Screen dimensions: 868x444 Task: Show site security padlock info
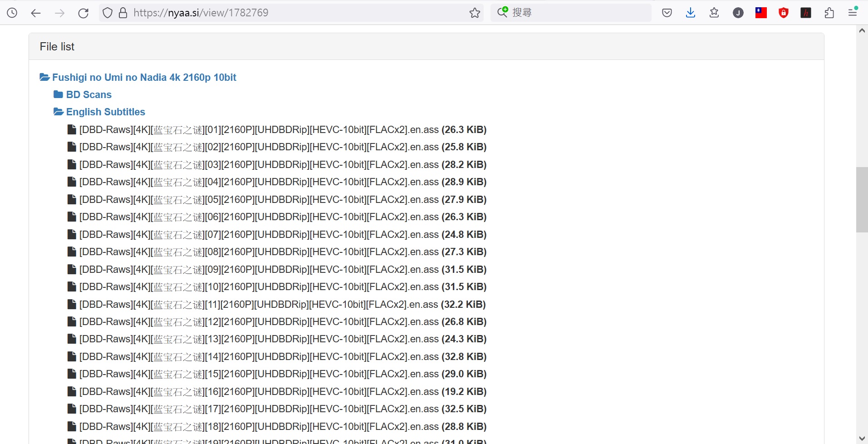pyautogui.click(x=123, y=13)
